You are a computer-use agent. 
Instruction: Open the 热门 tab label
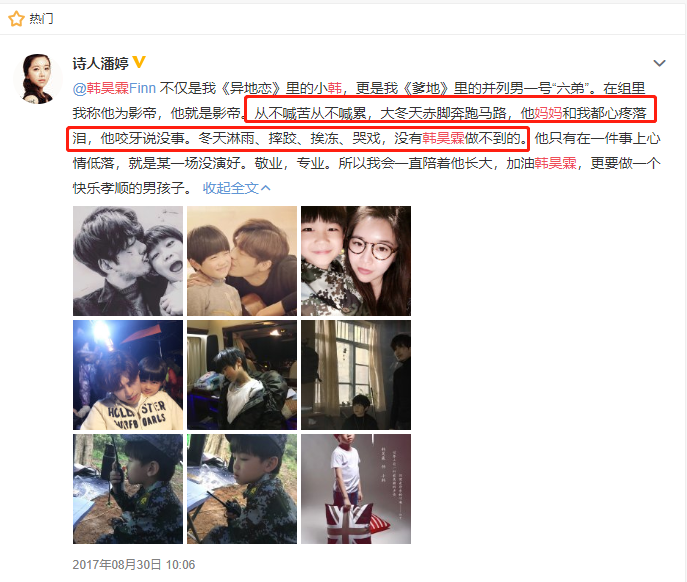point(41,19)
